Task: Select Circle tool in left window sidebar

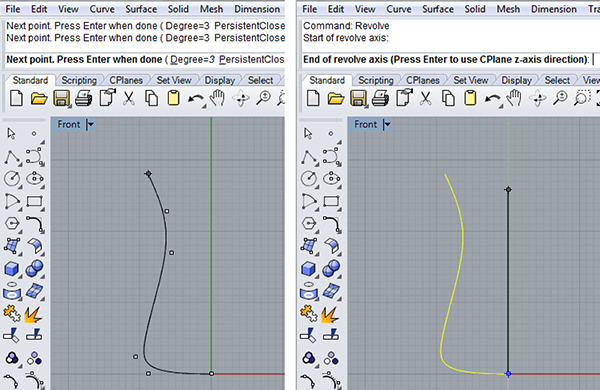Action: click(x=12, y=179)
